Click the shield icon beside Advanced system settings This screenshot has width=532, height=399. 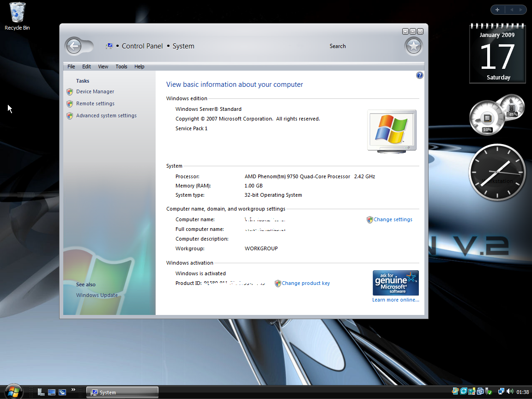pos(70,116)
